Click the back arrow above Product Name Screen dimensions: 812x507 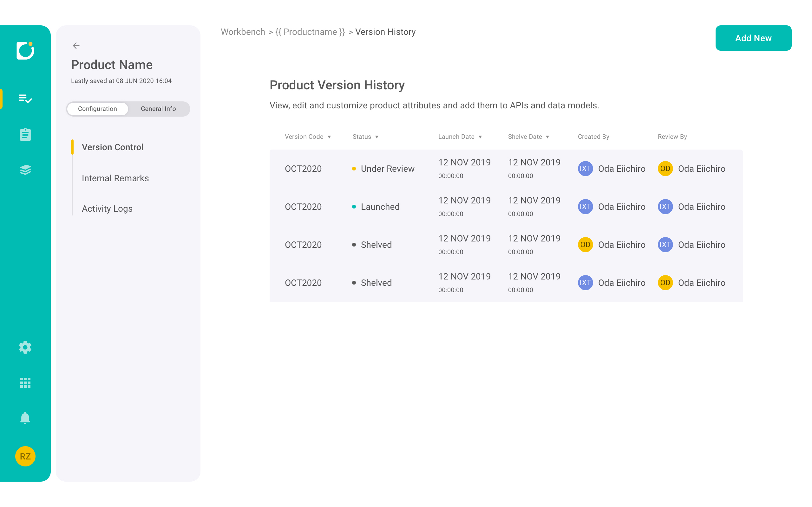[76, 46]
